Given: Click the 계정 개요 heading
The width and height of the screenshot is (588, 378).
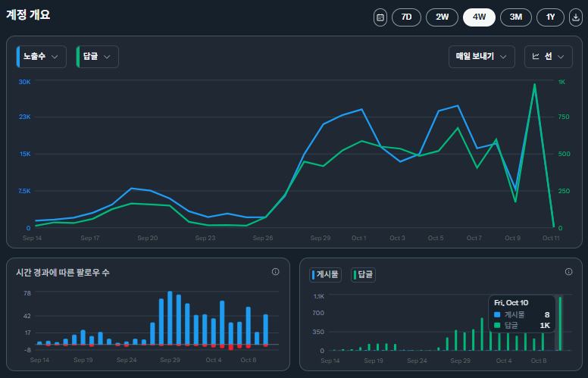Looking at the screenshot, I should 28,15.
